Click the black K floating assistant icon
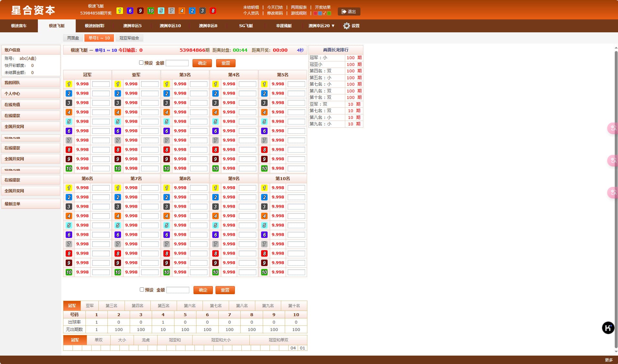Image resolution: width=618 pixels, height=364 pixels. pos(608,328)
